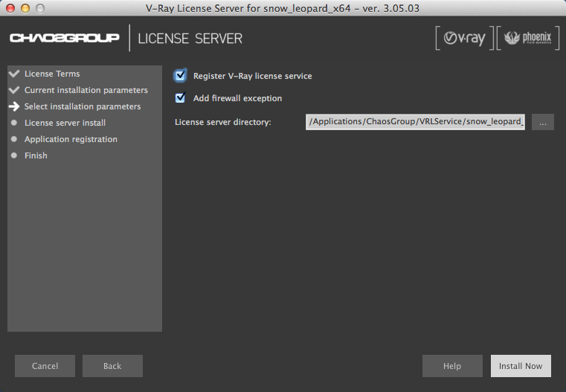Select the Finish step in sidebar
Image resolution: width=566 pixels, height=392 pixels.
tap(36, 155)
